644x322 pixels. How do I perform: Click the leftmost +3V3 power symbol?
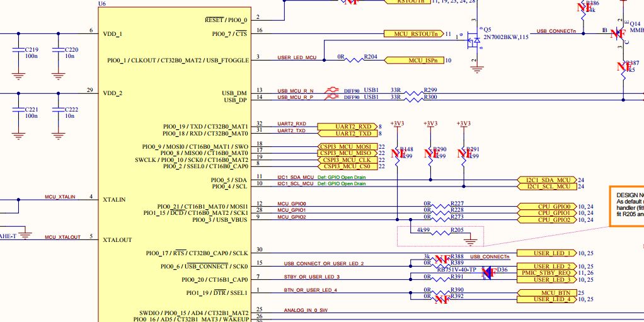click(x=396, y=125)
